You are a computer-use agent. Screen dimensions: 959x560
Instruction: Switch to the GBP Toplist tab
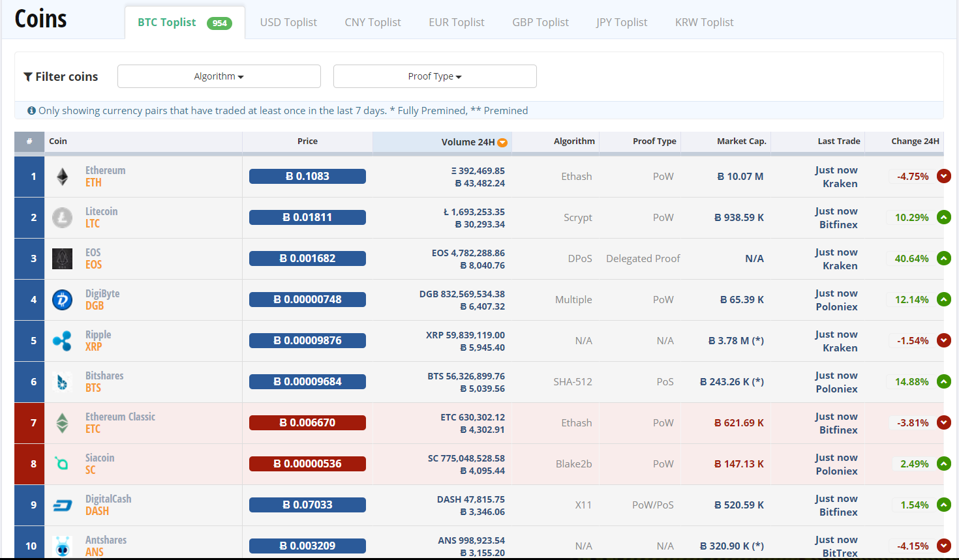pyautogui.click(x=541, y=23)
